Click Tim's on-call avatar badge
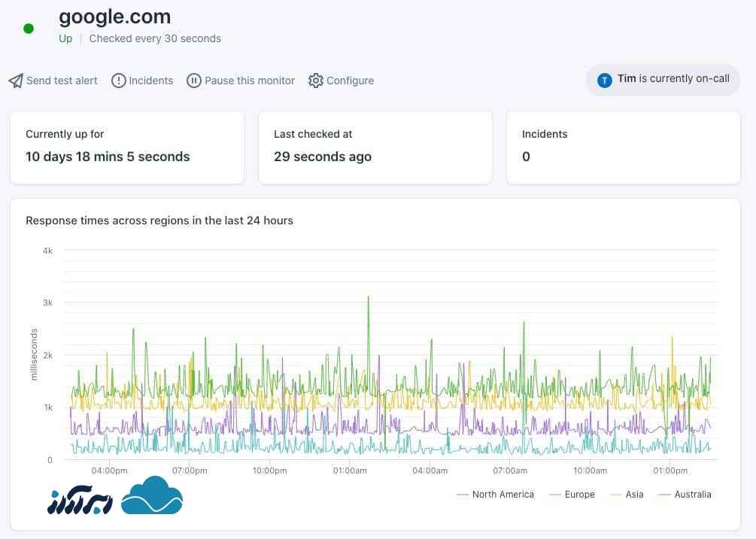 (x=605, y=79)
